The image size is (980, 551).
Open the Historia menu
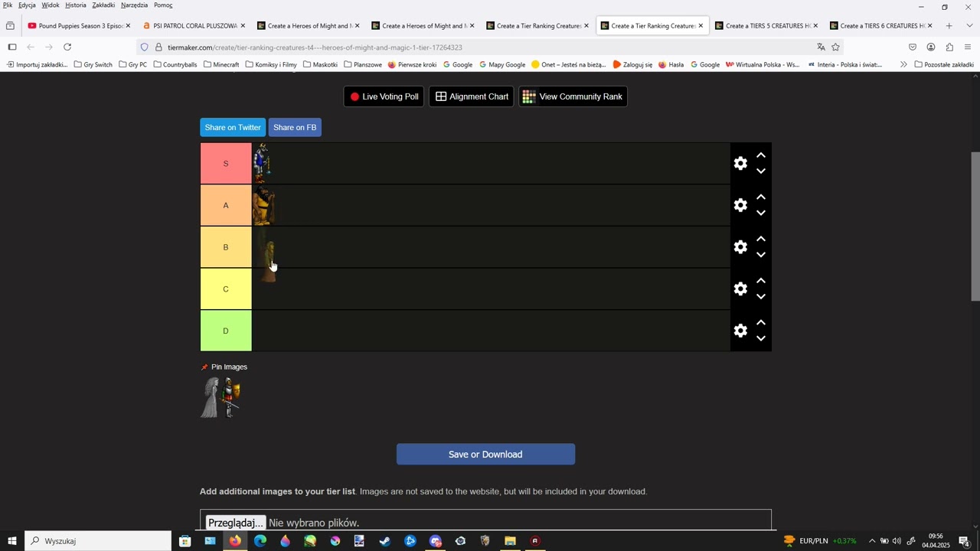[76, 5]
